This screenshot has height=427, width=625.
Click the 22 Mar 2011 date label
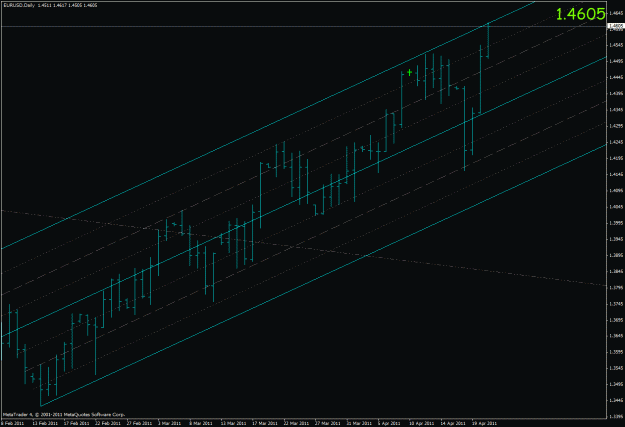(x=296, y=423)
